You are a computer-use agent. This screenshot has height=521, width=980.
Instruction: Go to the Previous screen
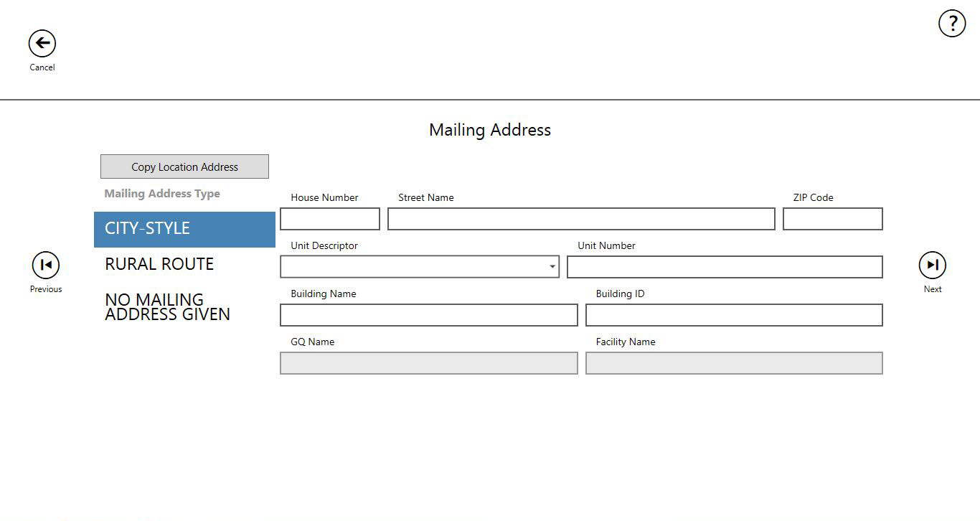[x=46, y=266]
